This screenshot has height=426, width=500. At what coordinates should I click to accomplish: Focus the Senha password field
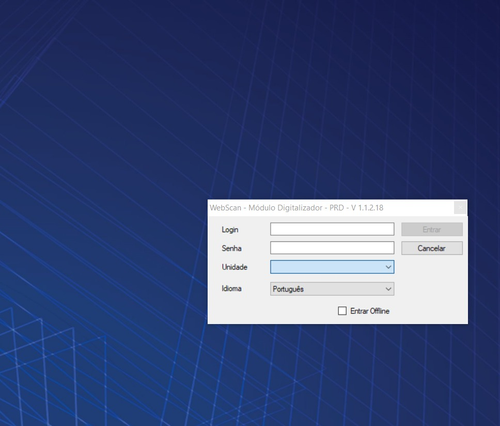pos(332,248)
